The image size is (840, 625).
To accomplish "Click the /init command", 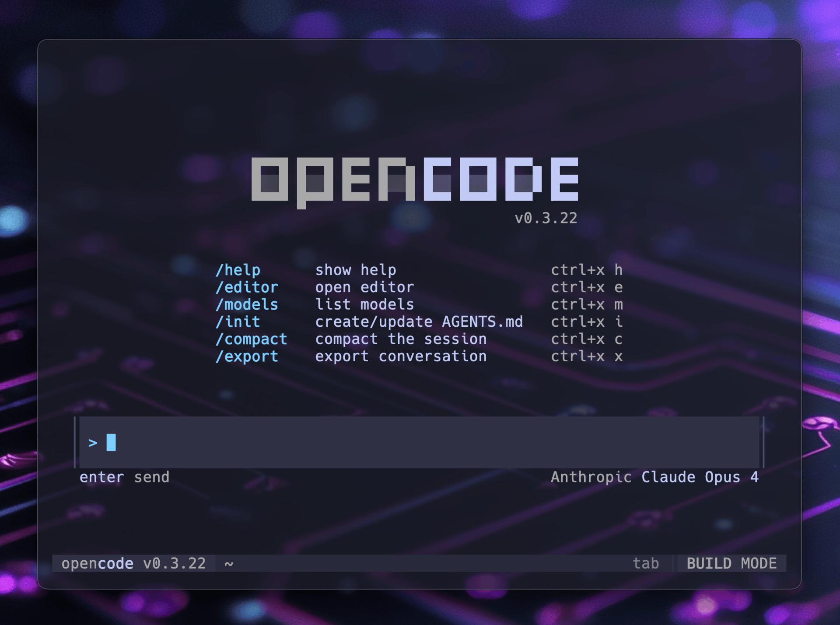I will [x=238, y=322].
